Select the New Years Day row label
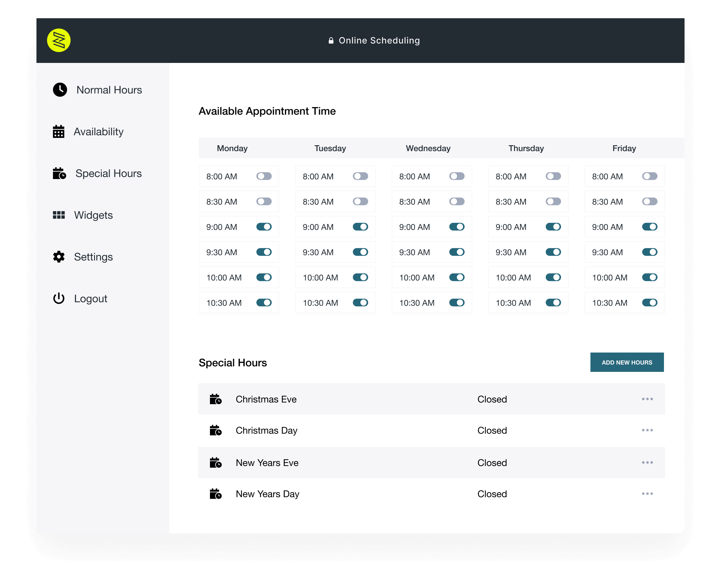The height and width of the screenshot is (588, 721). (267, 494)
